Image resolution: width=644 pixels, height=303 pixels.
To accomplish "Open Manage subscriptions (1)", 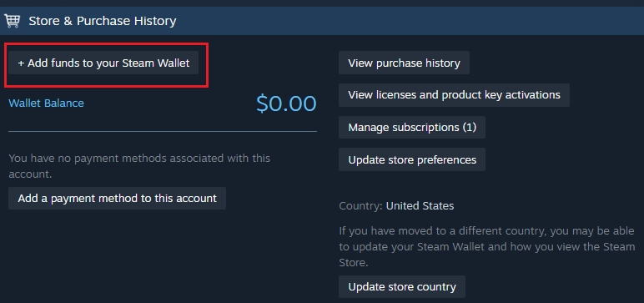I will point(412,127).
